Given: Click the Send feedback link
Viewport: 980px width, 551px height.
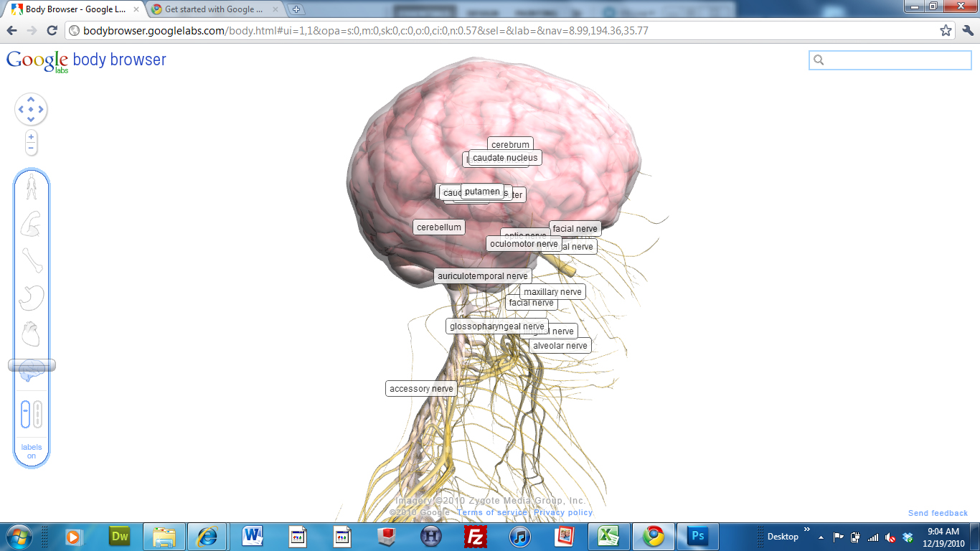Looking at the screenshot, I should [x=938, y=513].
